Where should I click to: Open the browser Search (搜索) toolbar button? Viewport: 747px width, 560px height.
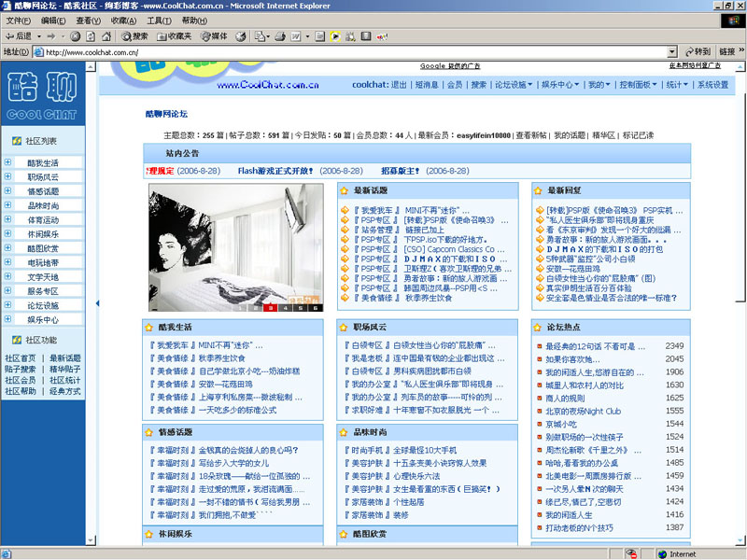click(134, 36)
